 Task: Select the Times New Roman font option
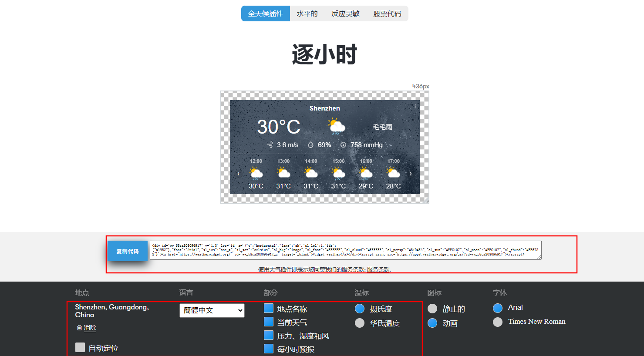point(498,322)
